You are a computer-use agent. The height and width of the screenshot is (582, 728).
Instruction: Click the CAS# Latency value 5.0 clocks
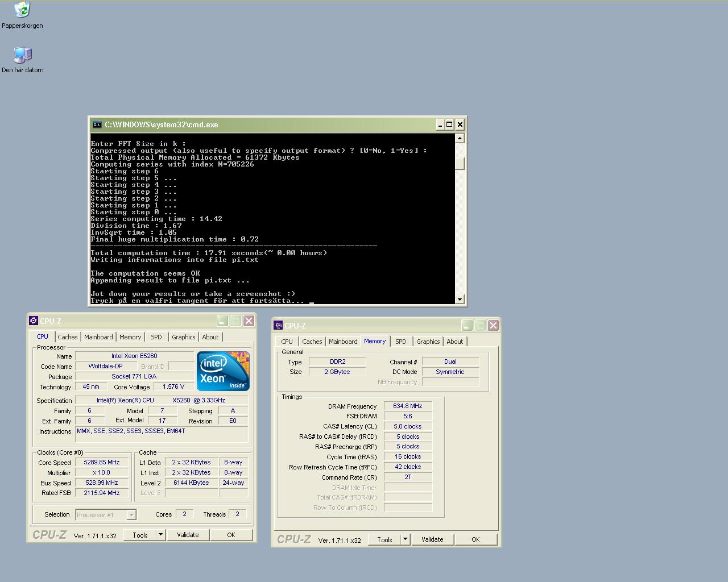tap(408, 427)
